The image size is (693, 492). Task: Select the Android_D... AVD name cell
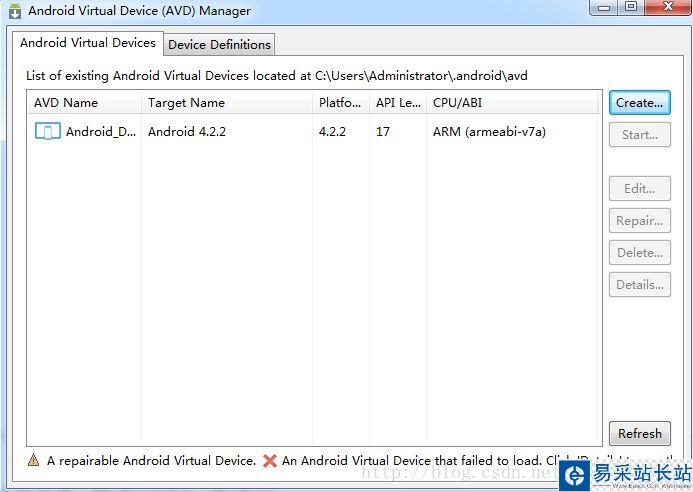101,132
